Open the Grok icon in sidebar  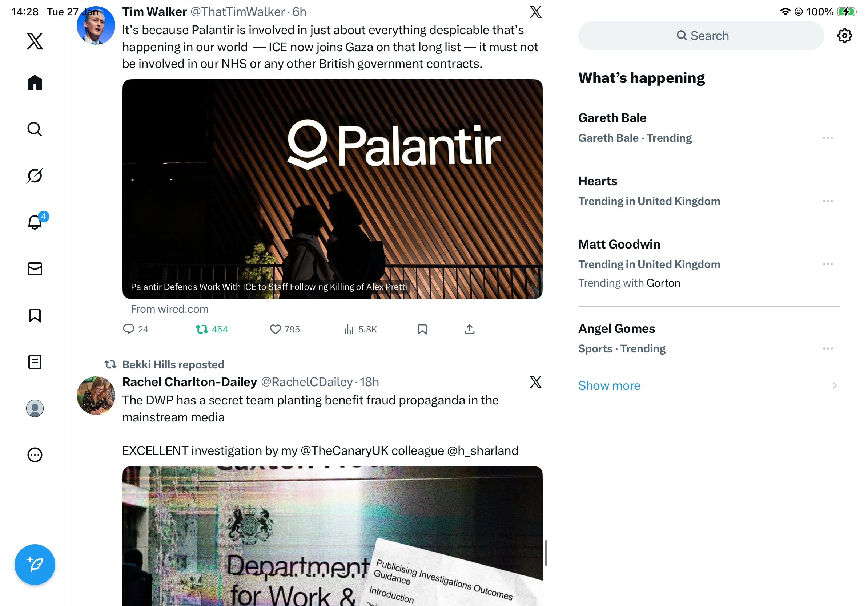(35, 175)
